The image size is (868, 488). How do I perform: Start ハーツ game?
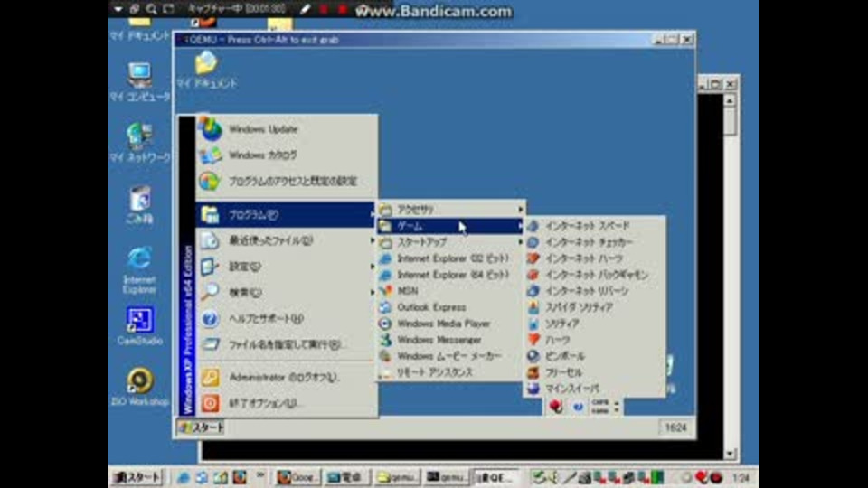pos(595,340)
